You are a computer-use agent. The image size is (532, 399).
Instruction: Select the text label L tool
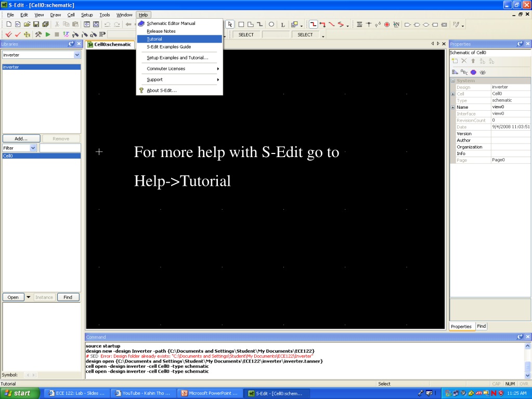click(282, 24)
